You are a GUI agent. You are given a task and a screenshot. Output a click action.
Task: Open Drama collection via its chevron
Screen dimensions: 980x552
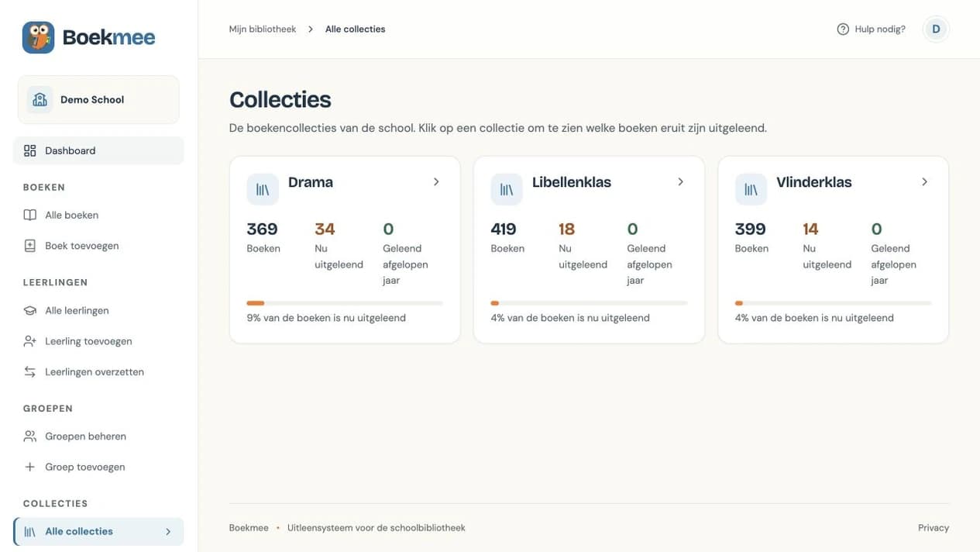point(436,181)
